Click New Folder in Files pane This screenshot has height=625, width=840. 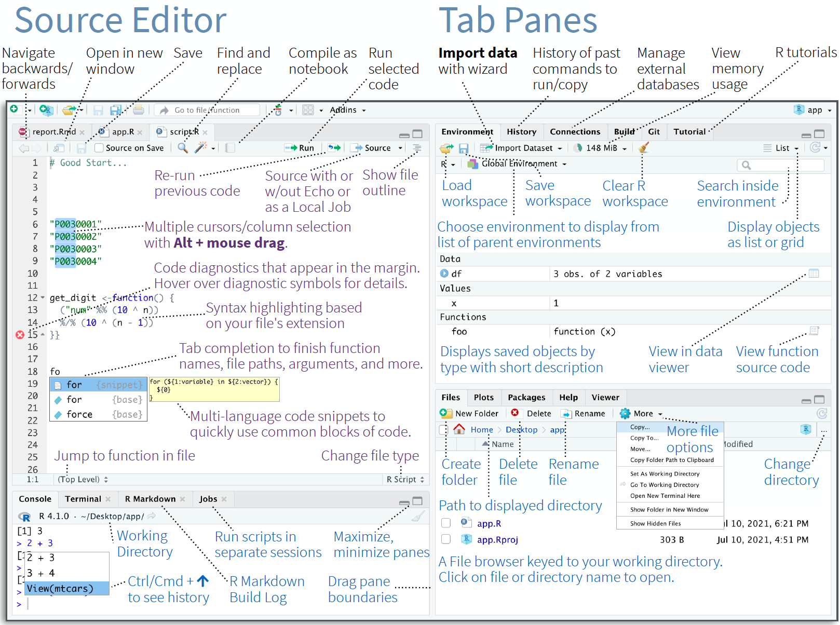(469, 413)
